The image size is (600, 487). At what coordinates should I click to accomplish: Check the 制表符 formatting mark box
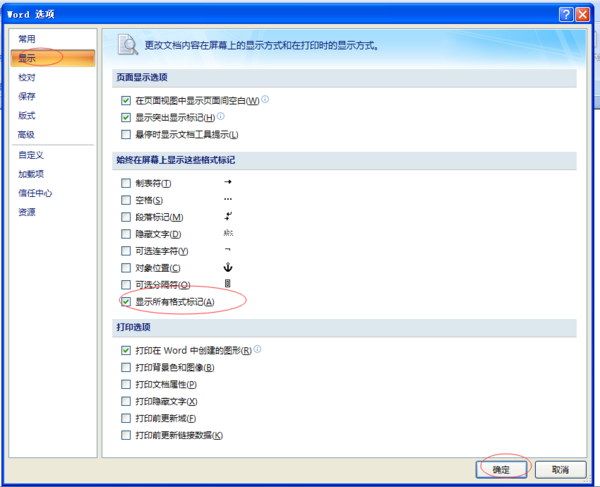(126, 183)
